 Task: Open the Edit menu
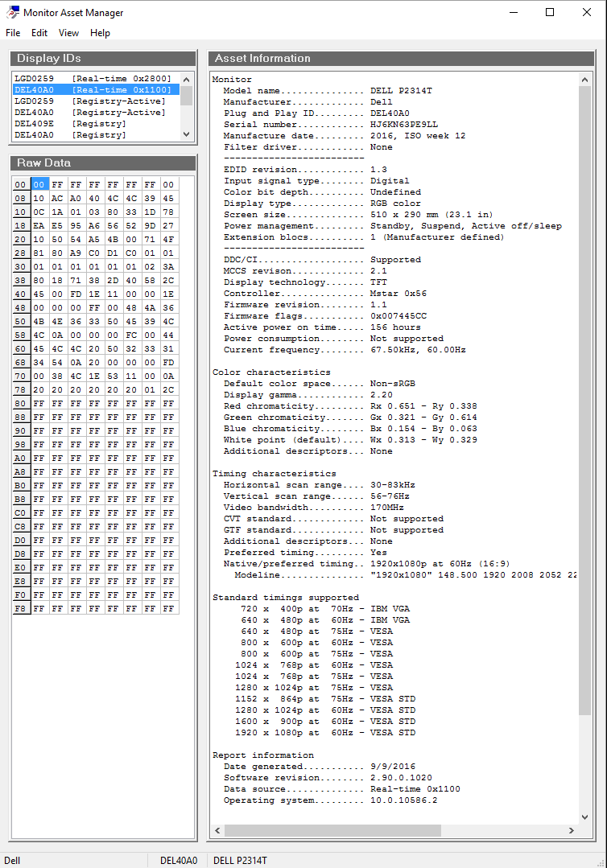pos(39,33)
